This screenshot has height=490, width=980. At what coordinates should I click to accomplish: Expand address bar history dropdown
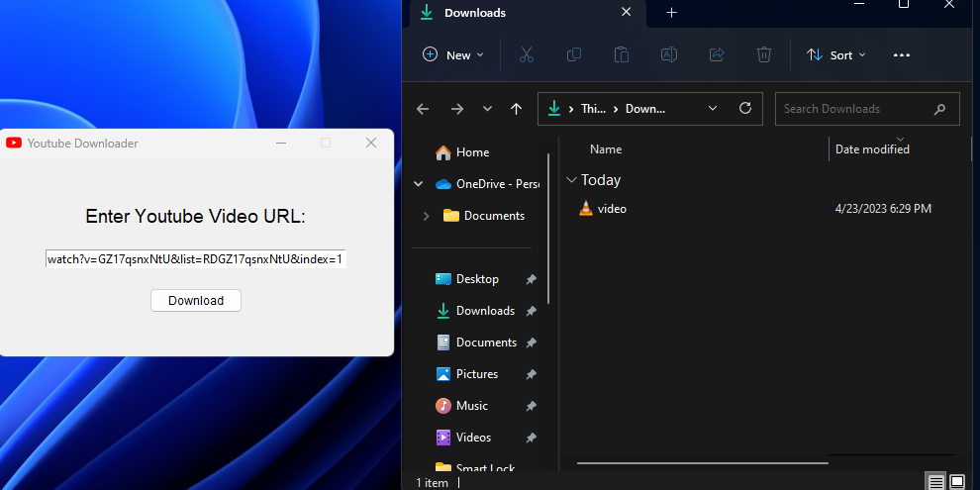pos(713,108)
